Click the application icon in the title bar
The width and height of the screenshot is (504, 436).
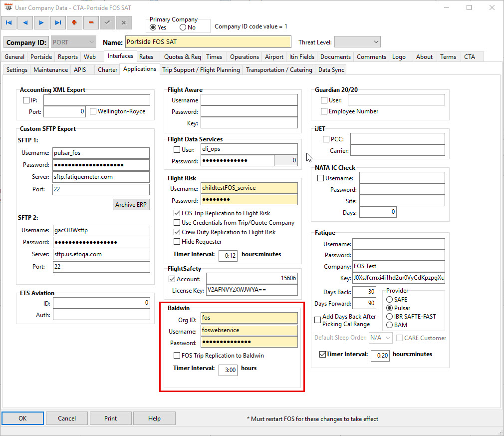tap(8, 7)
